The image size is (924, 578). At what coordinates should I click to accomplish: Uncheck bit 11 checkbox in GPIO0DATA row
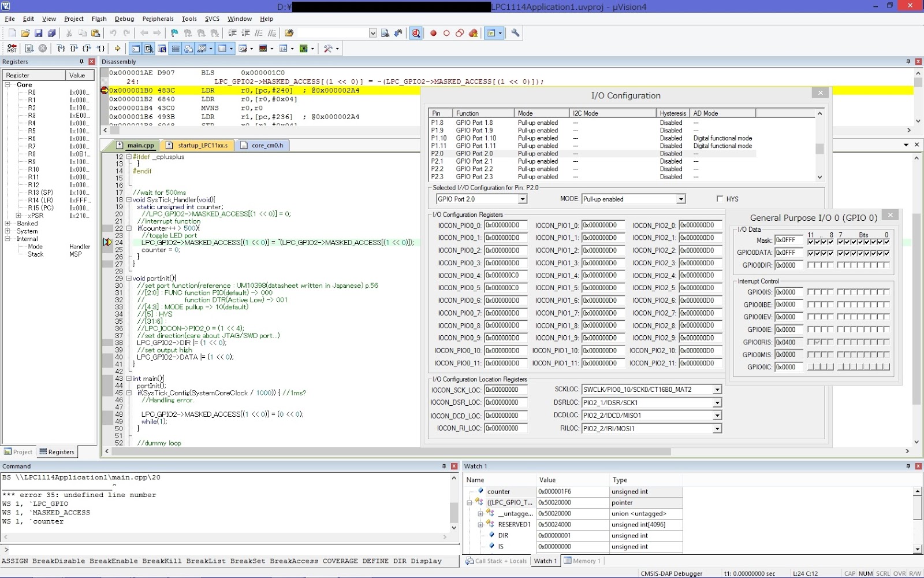tap(811, 253)
